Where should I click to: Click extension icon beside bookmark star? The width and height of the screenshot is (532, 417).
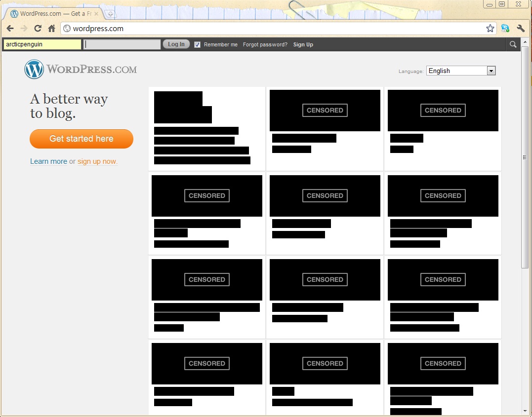(x=505, y=29)
